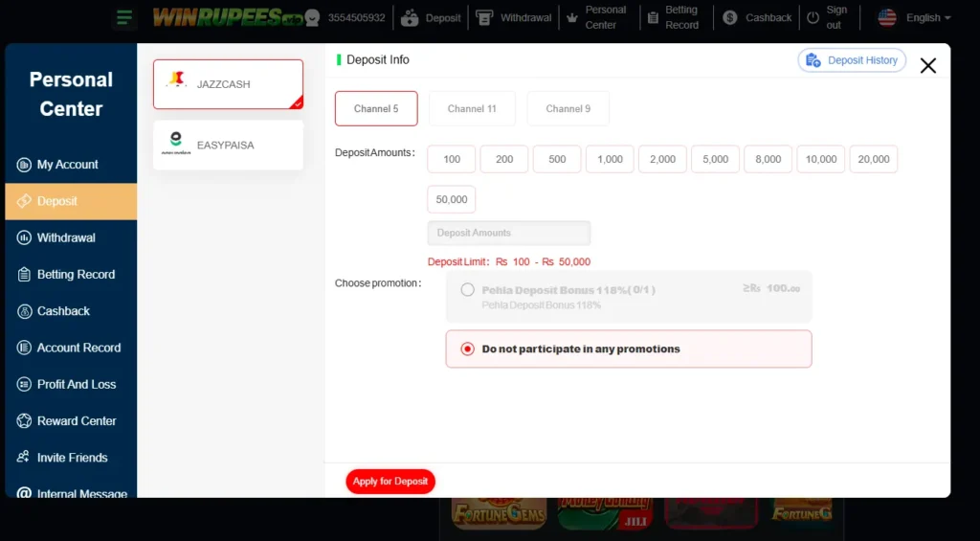Click the Internal Message icon

point(24,493)
